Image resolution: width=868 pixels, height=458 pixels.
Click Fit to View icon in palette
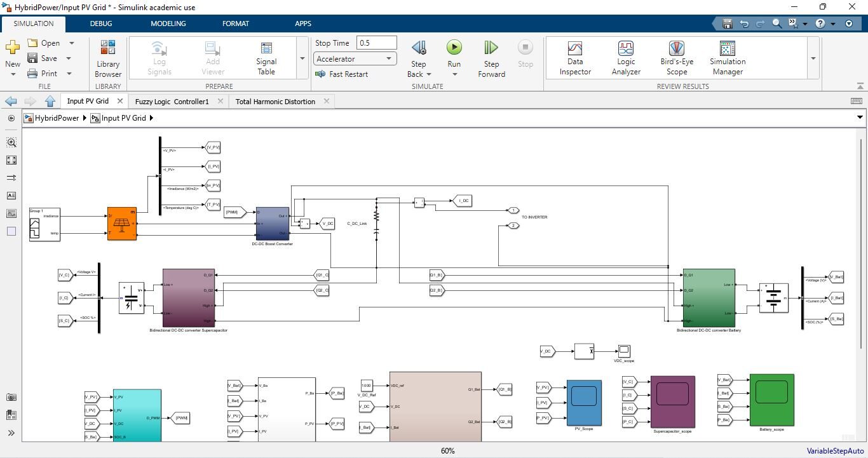(11, 160)
